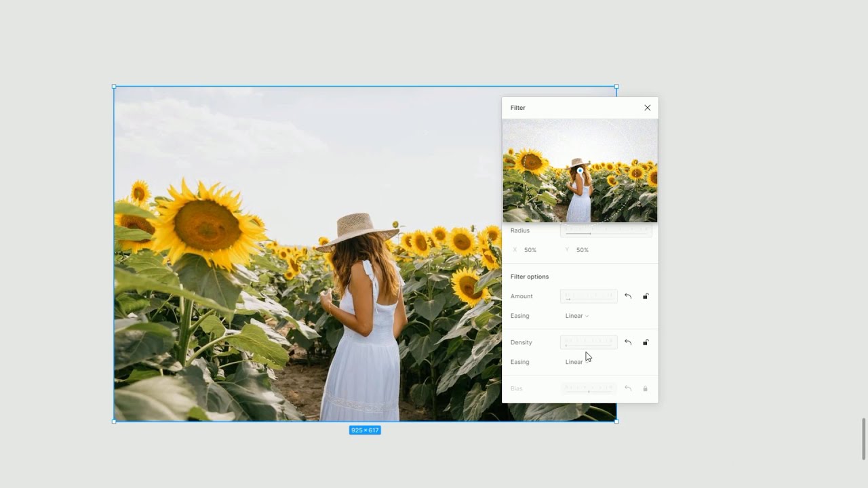Image resolution: width=868 pixels, height=488 pixels.
Task: Reset the Amount value with its undo arrow
Action: pos(628,296)
